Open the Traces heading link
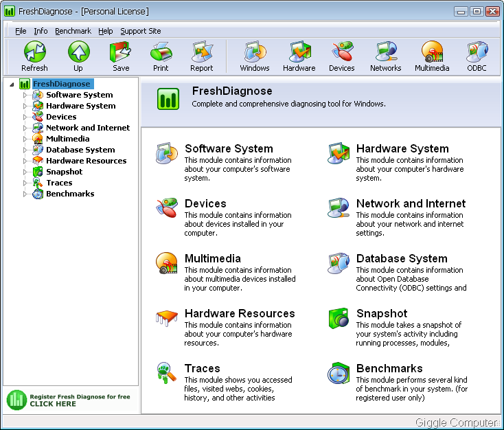This screenshot has width=504, height=430. [x=202, y=368]
